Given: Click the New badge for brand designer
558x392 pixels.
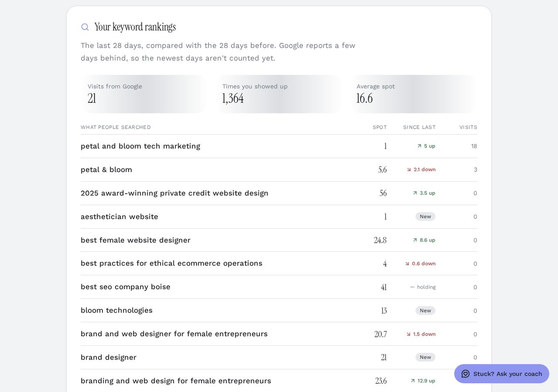Looking at the screenshot, I should point(425,357).
